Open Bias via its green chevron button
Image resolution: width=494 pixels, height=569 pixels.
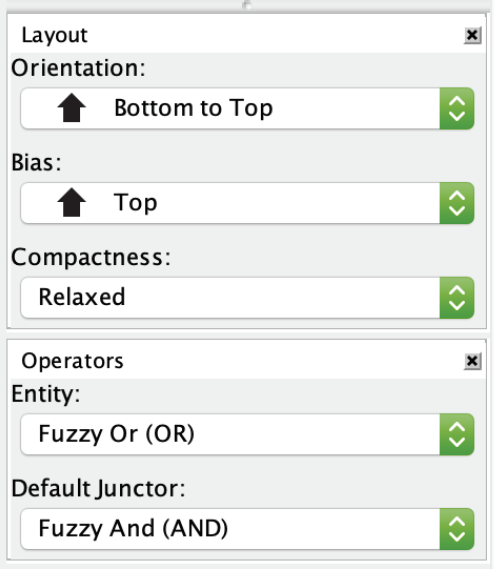(x=457, y=203)
